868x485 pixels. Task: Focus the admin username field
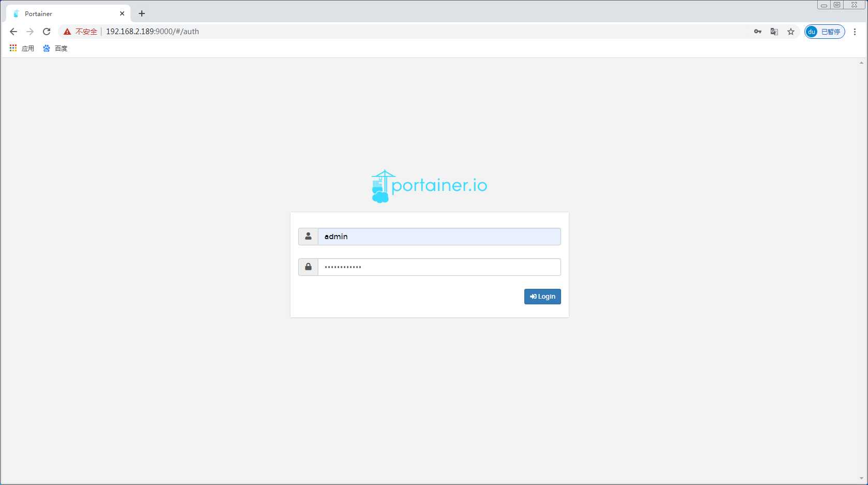click(x=439, y=237)
